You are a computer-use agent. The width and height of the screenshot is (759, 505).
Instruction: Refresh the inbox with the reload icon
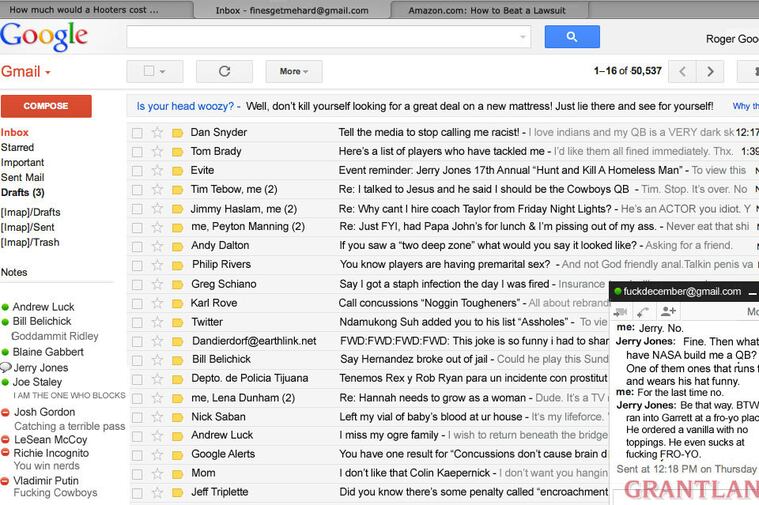(x=224, y=72)
